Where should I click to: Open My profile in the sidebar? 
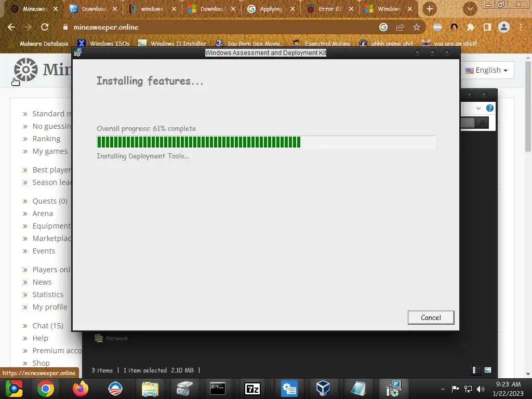[49, 307]
